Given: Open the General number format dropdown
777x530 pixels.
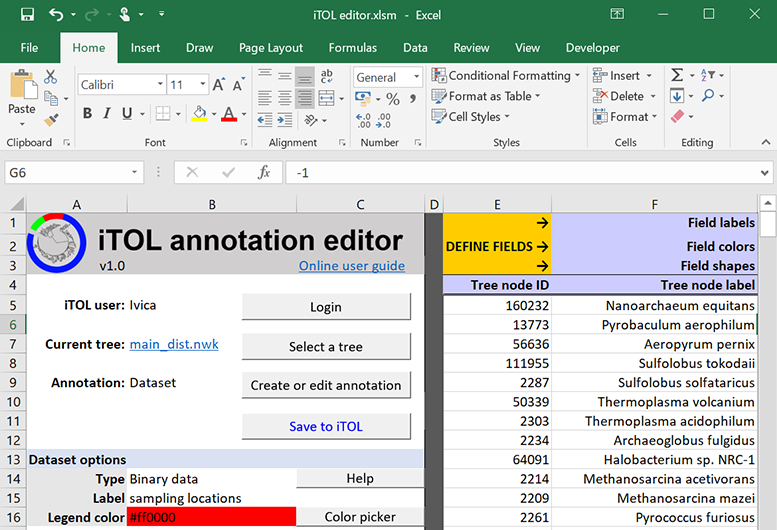Looking at the screenshot, I should pyautogui.click(x=416, y=77).
